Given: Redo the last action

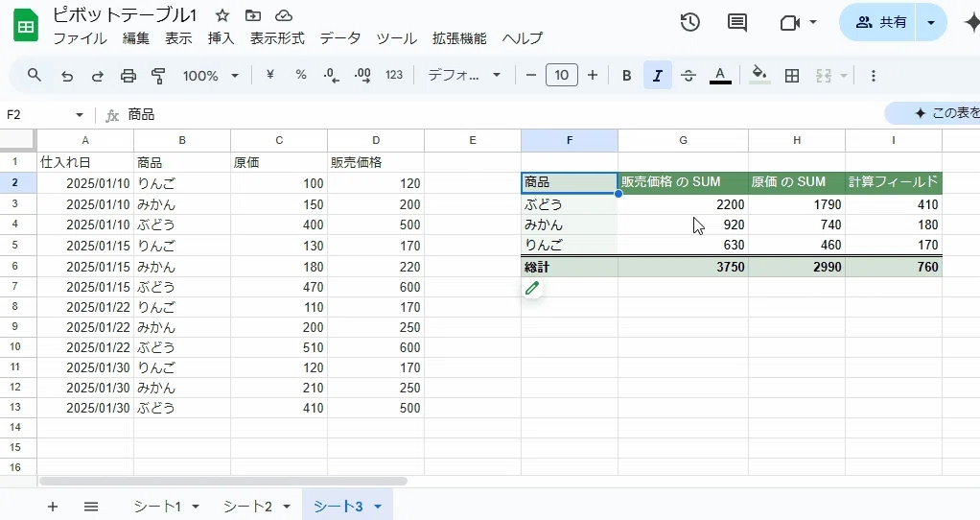Looking at the screenshot, I should click(98, 76).
